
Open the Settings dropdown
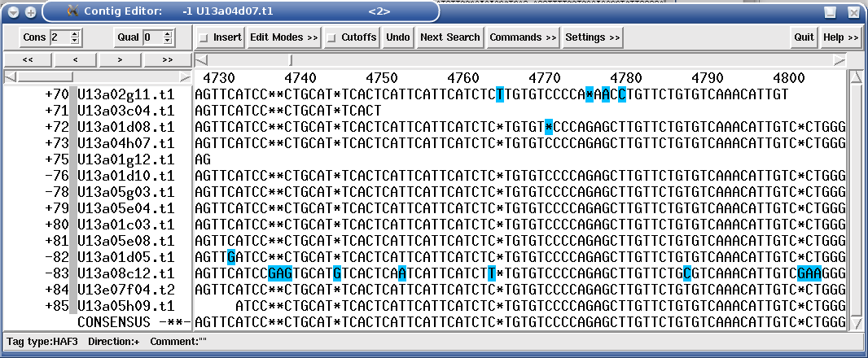(x=592, y=37)
